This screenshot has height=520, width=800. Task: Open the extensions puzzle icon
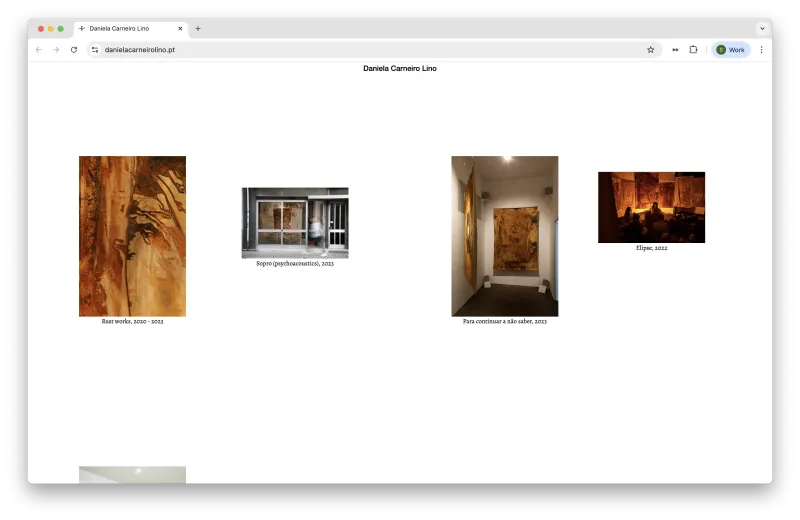[x=693, y=49]
